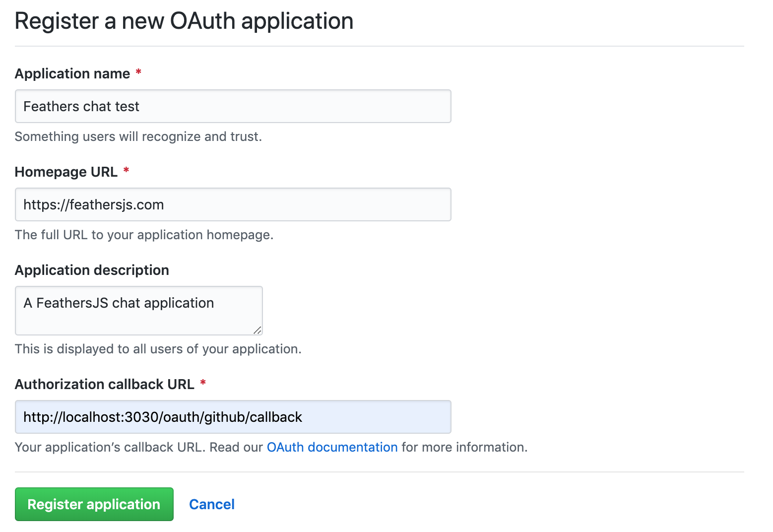The image size is (773, 532).
Task: Click the Authorization callback URL field
Action: pos(233,417)
